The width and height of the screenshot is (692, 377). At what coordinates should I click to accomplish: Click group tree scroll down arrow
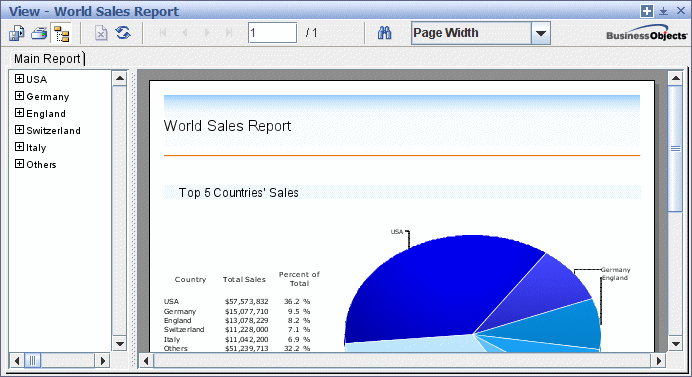[x=120, y=343]
